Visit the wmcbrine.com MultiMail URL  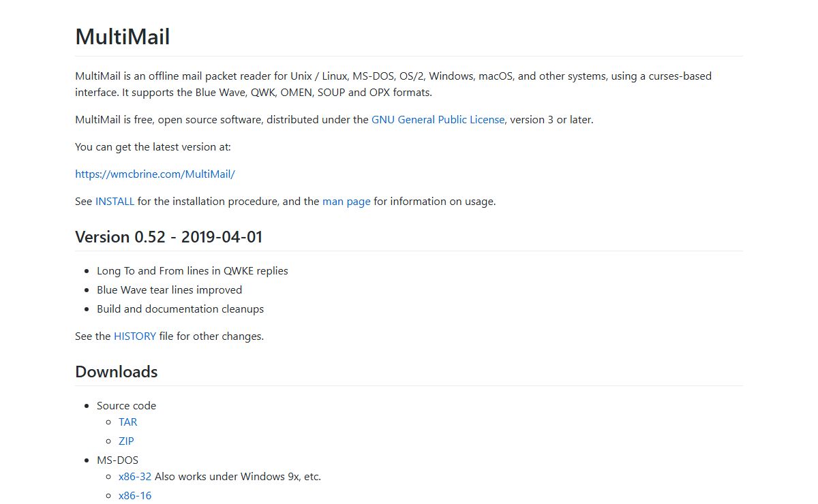pos(155,174)
